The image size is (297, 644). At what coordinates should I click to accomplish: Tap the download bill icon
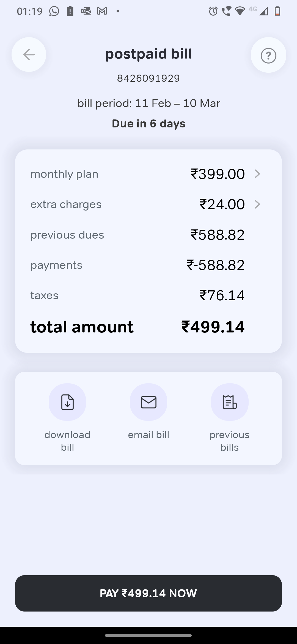click(x=67, y=402)
